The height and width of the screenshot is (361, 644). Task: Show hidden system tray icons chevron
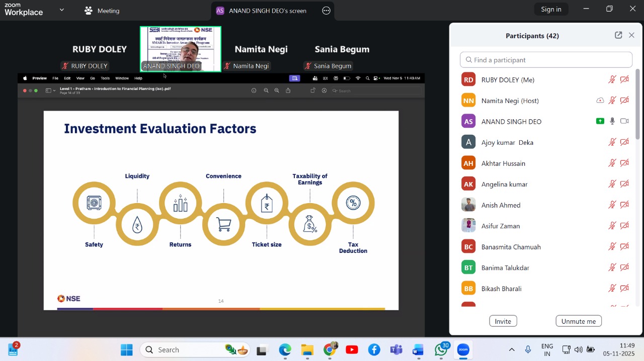click(512, 350)
